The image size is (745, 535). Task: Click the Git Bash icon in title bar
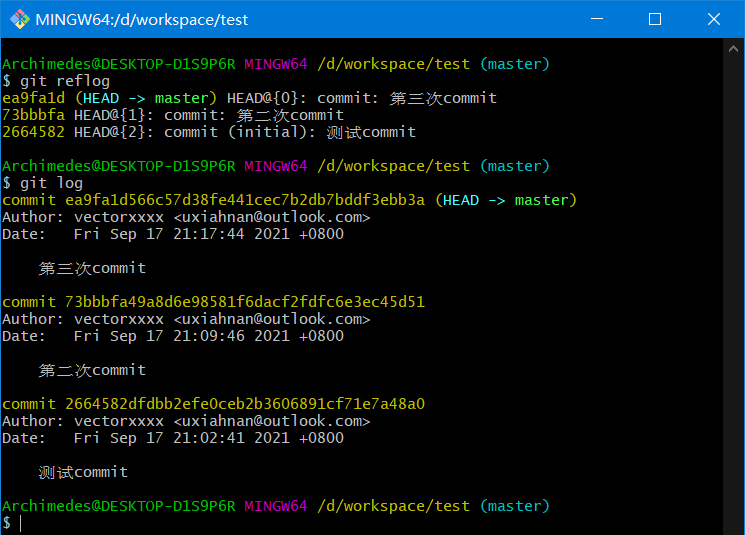[x=19, y=19]
